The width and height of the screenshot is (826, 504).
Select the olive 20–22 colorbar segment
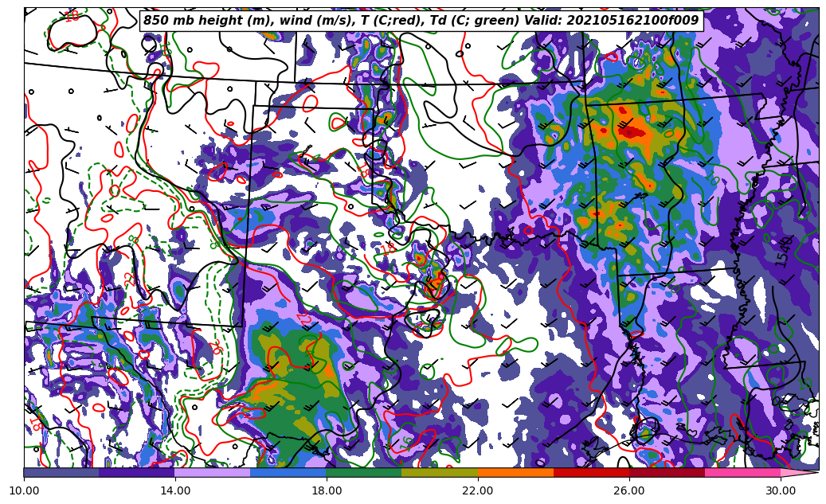[x=440, y=472]
